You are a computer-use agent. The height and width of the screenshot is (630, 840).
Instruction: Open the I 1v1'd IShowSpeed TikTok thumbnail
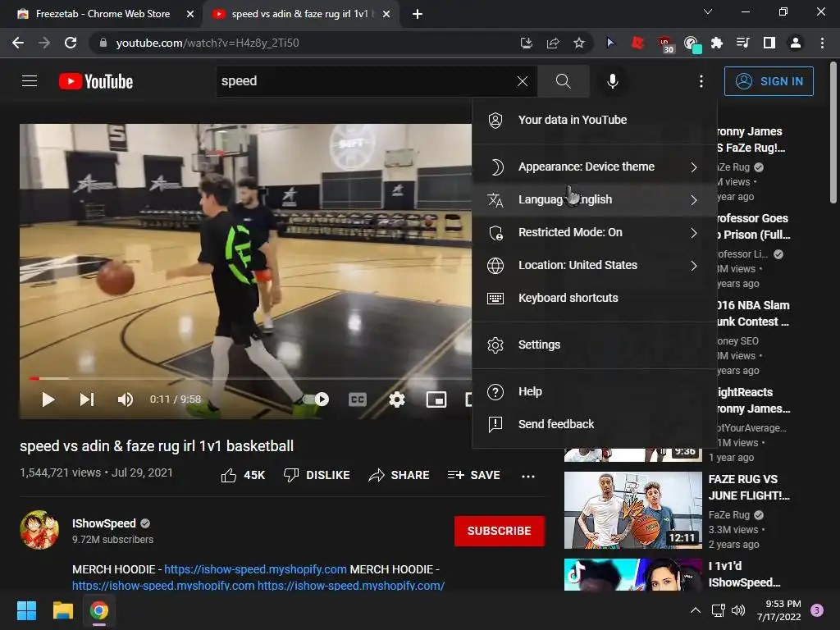pos(632,574)
